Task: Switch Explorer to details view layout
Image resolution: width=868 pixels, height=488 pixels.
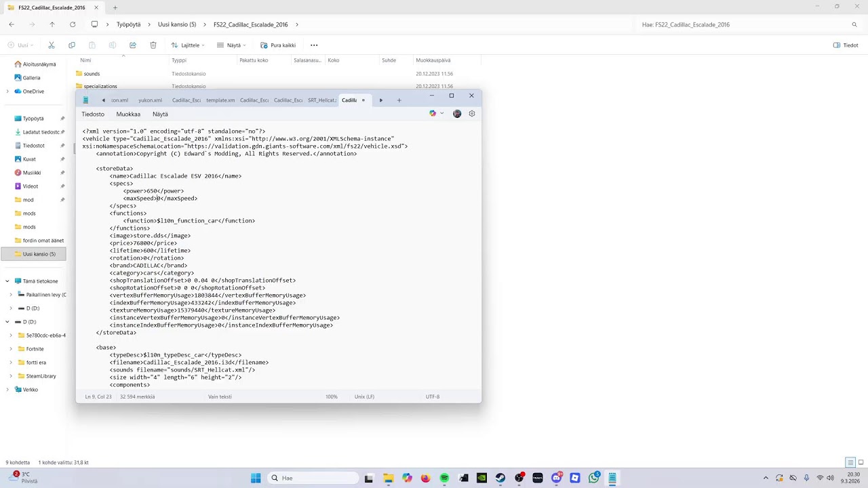Action: point(850,462)
